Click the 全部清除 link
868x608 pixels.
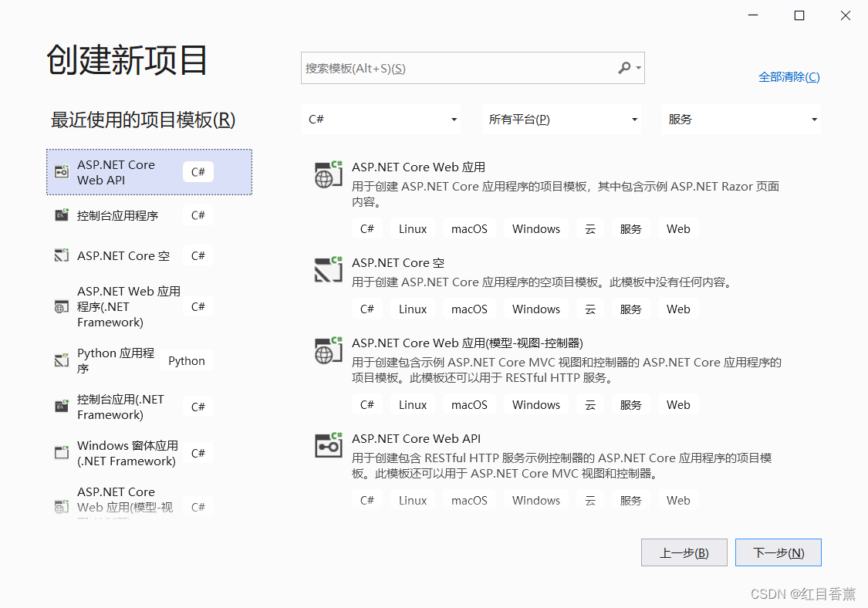789,77
